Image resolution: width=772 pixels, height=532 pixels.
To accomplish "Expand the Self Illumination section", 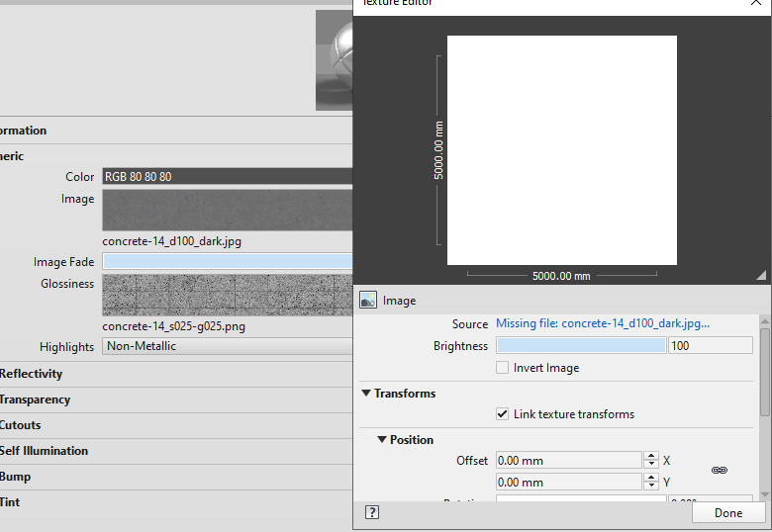I will [44, 450].
